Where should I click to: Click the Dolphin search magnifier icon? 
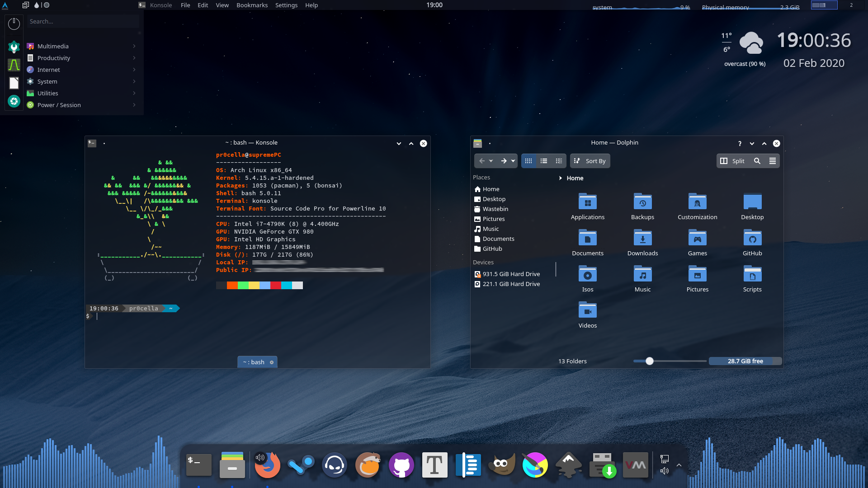(757, 161)
